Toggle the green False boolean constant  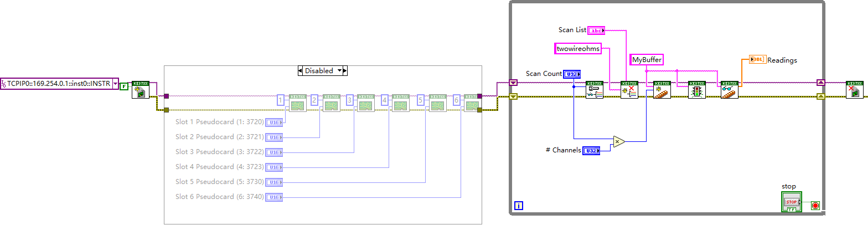pos(124,86)
